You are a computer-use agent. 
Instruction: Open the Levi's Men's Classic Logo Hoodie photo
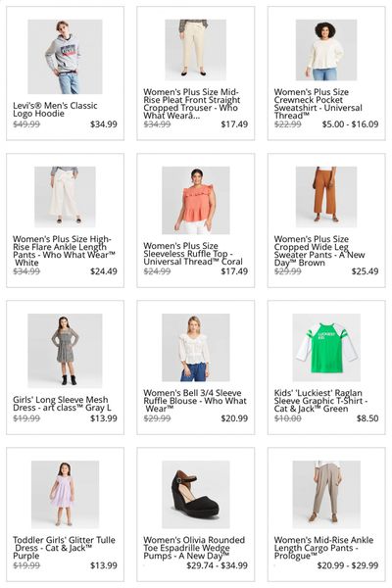(x=65, y=57)
